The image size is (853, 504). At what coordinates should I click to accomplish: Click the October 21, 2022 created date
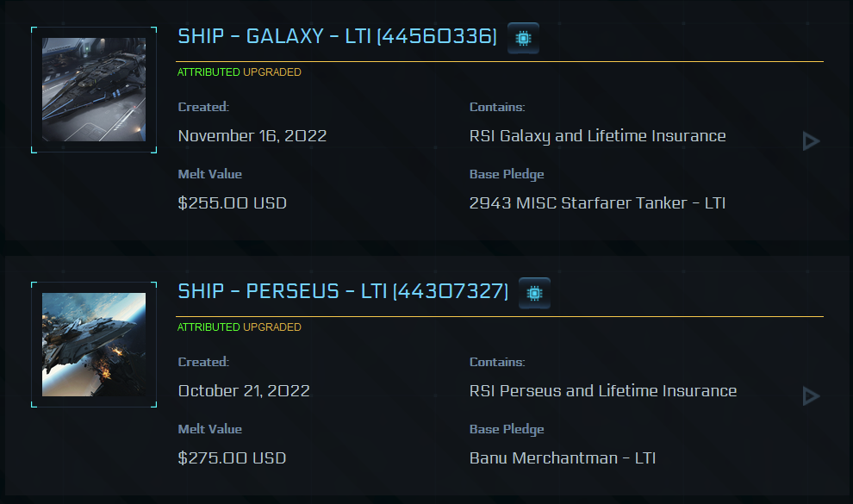[x=244, y=391]
